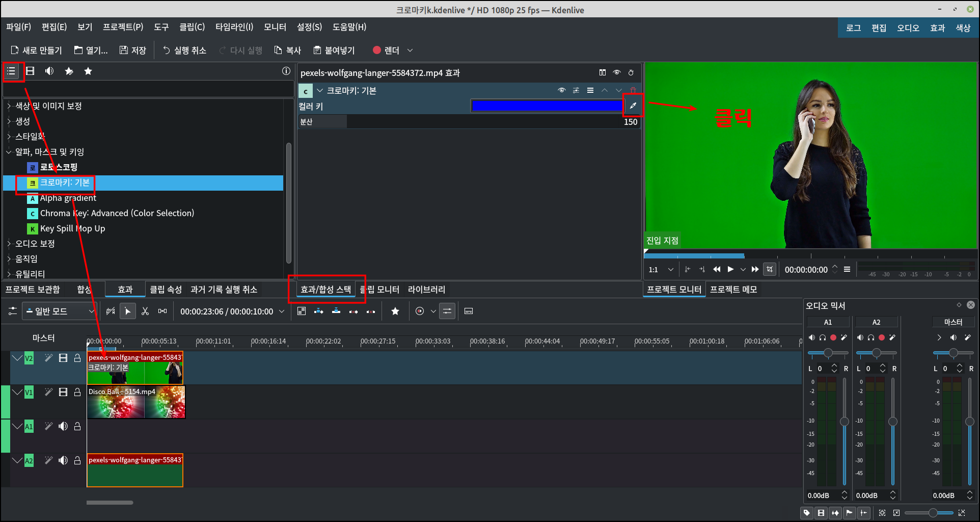Viewport: 980px width, 522px height.
Task: Open chroma key effect hamburger menu
Action: pos(590,90)
